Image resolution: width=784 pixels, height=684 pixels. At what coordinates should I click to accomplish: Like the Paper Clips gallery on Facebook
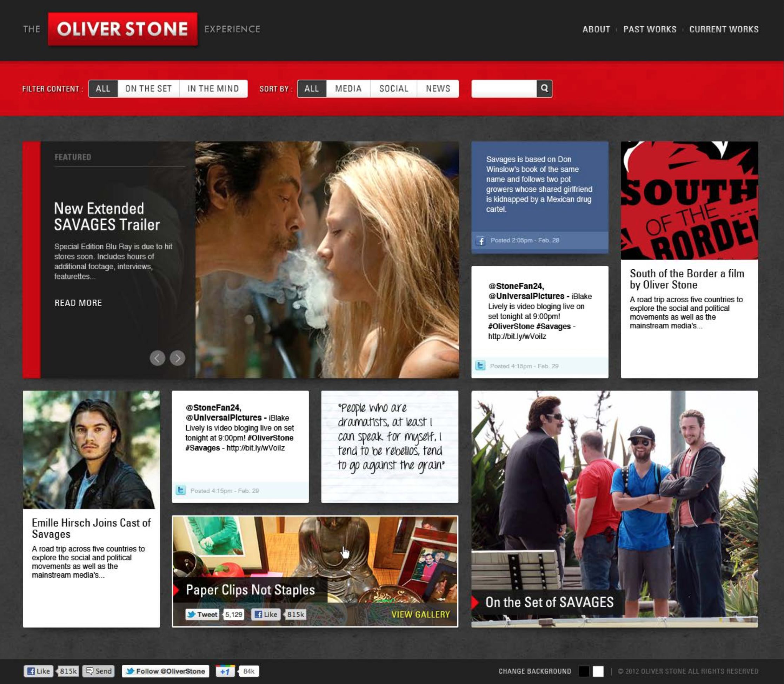point(266,614)
